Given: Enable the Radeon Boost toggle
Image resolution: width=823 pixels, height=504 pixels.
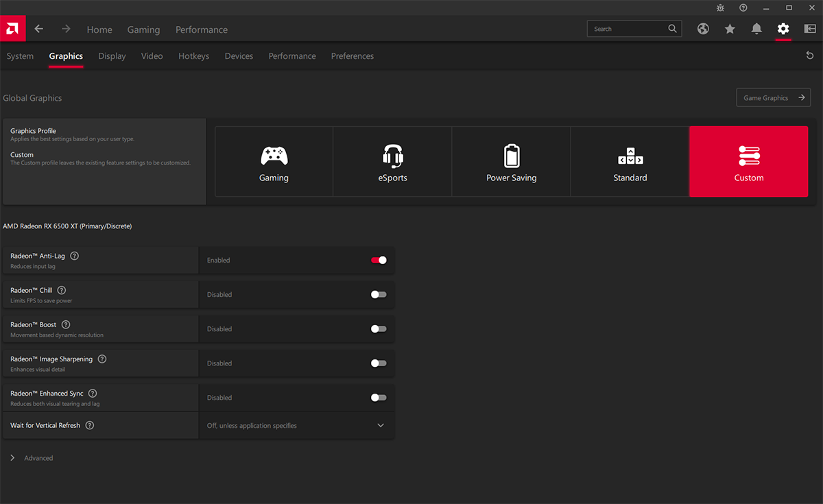Looking at the screenshot, I should (379, 328).
